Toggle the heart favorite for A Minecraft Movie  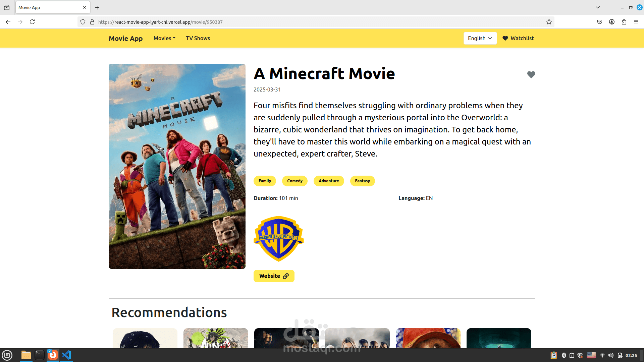pos(531,75)
